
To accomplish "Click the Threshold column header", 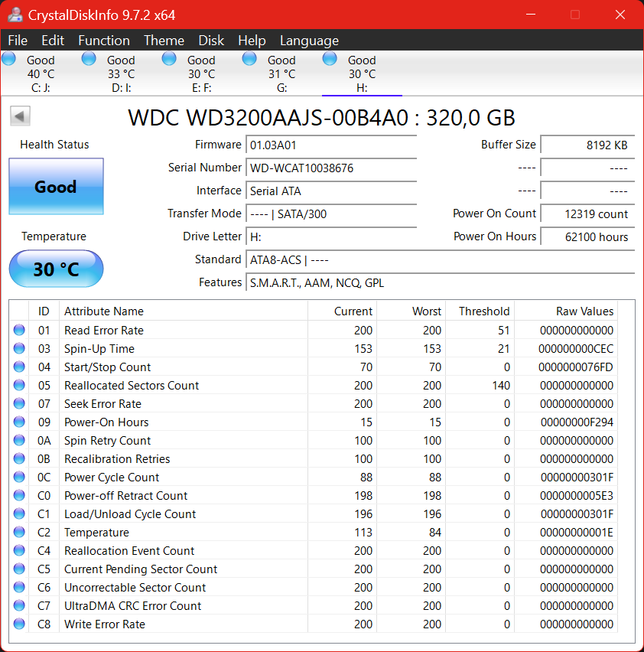I will (480, 311).
